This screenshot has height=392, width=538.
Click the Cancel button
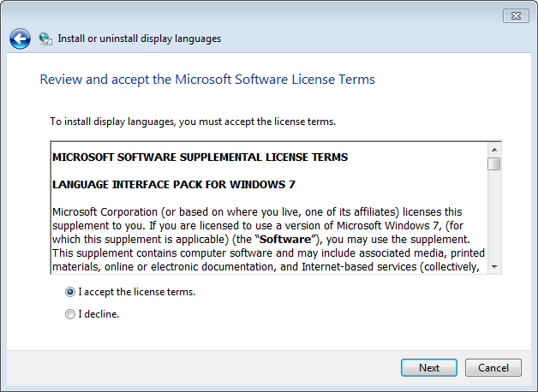(x=493, y=368)
